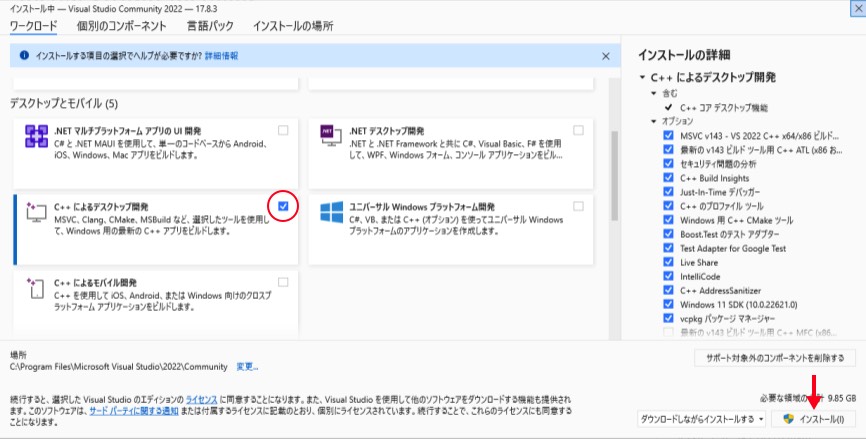This screenshot has height=439, width=866.
Task: Disable the IntelliCode option checkbox
Action: [669, 276]
